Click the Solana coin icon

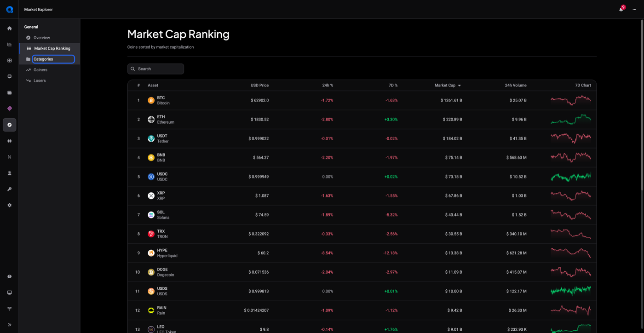pyautogui.click(x=151, y=215)
